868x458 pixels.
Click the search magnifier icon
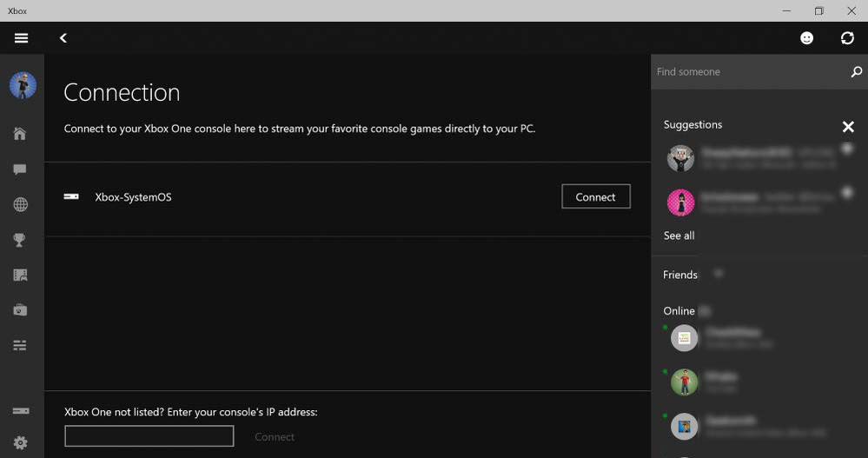click(857, 72)
